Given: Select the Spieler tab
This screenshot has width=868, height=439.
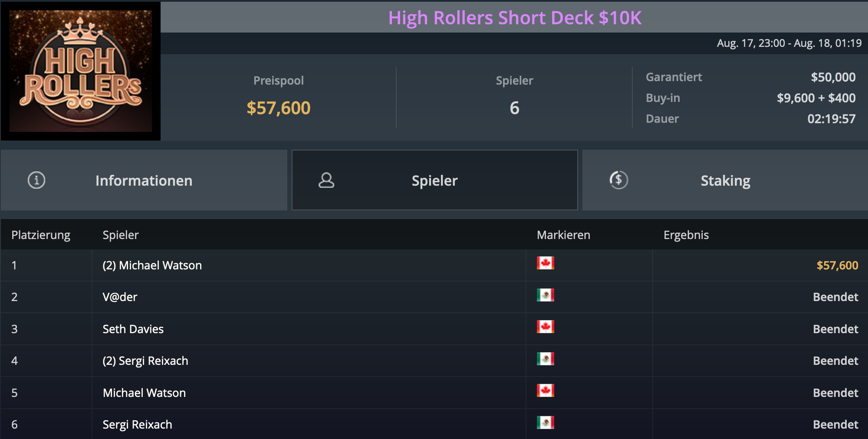Looking at the screenshot, I should pyautogui.click(x=434, y=180).
